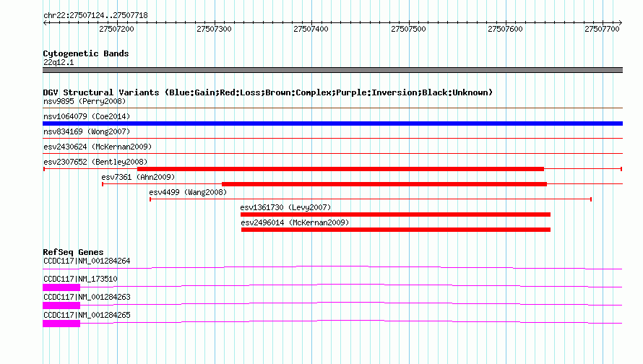Open the esv2496014 (McKernan2009) variant label

click(x=295, y=222)
